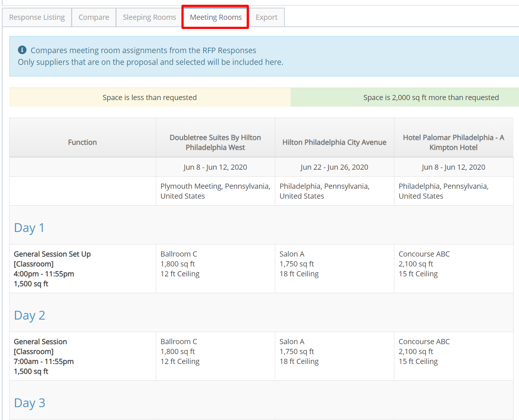Screen dimensions: 519x420
Task: Click the Day 1 section heading
Action: [x=29, y=228]
